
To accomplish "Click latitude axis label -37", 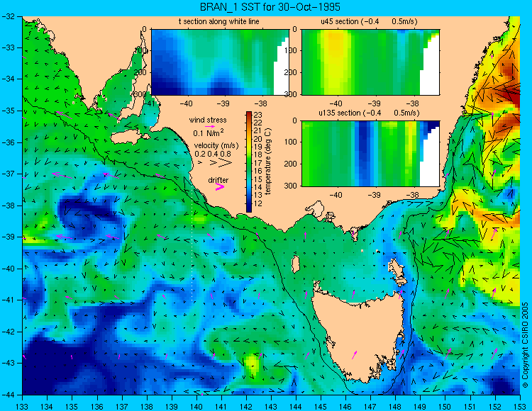I will (8, 174).
